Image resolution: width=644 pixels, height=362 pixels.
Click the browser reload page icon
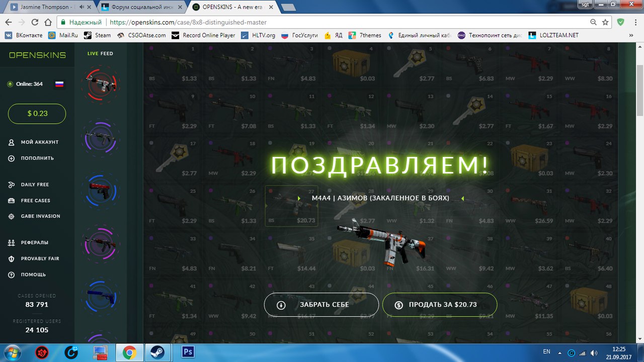pos(35,22)
